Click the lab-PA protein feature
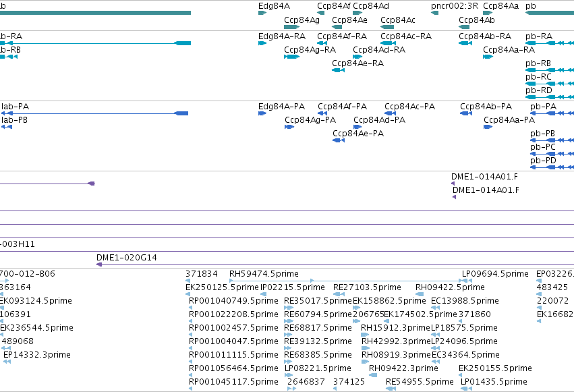The image size is (574, 392). coord(95,113)
